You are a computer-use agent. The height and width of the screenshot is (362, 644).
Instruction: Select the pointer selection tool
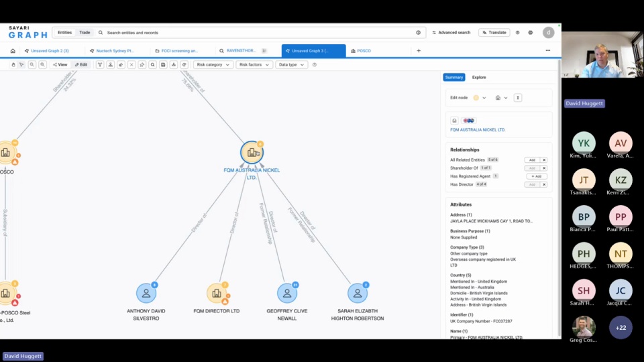(21, 65)
